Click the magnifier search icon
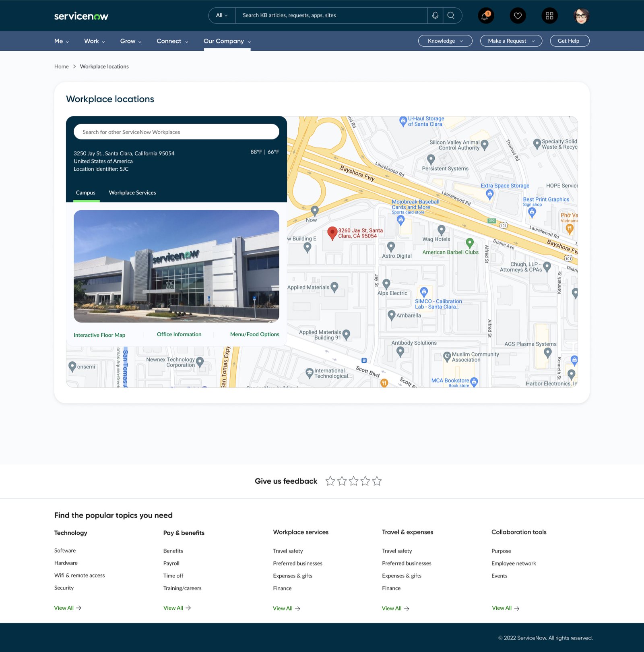This screenshot has height=652, width=644. coord(451,15)
